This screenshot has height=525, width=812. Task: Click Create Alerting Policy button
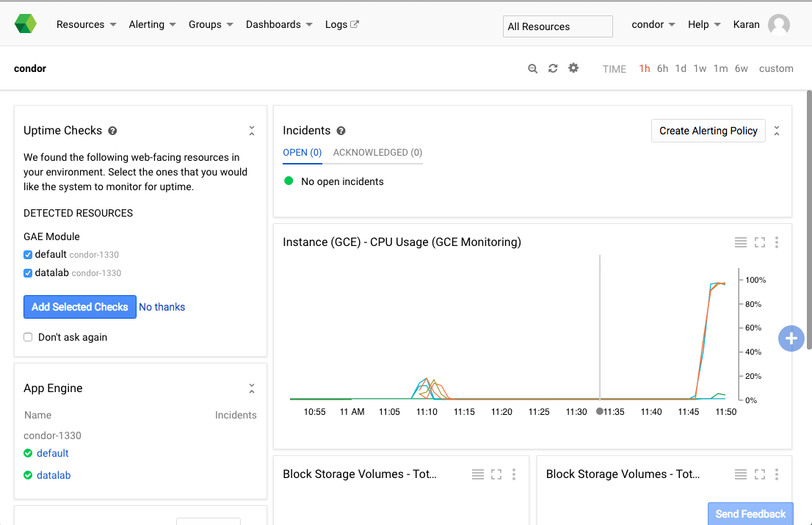708,131
